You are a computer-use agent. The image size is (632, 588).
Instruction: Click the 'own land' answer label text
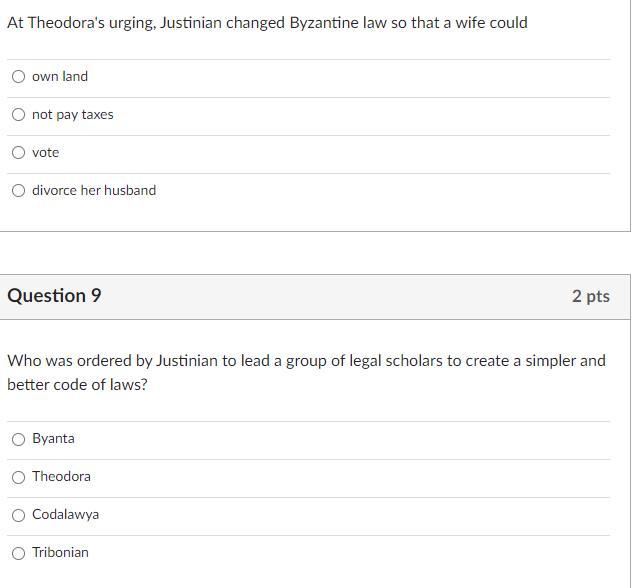[60, 76]
